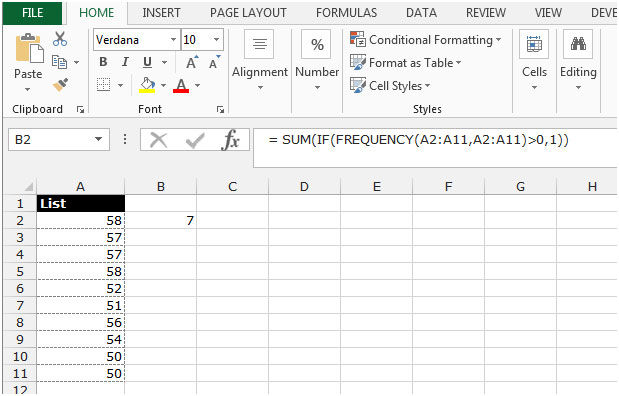Open Cell Styles gallery
Image resolution: width=619 pixels, height=396 pixels.
pyautogui.click(x=390, y=85)
